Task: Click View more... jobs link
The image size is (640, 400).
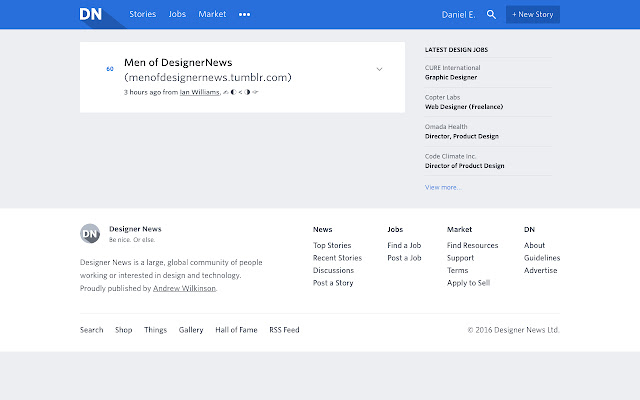Action: [443, 187]
